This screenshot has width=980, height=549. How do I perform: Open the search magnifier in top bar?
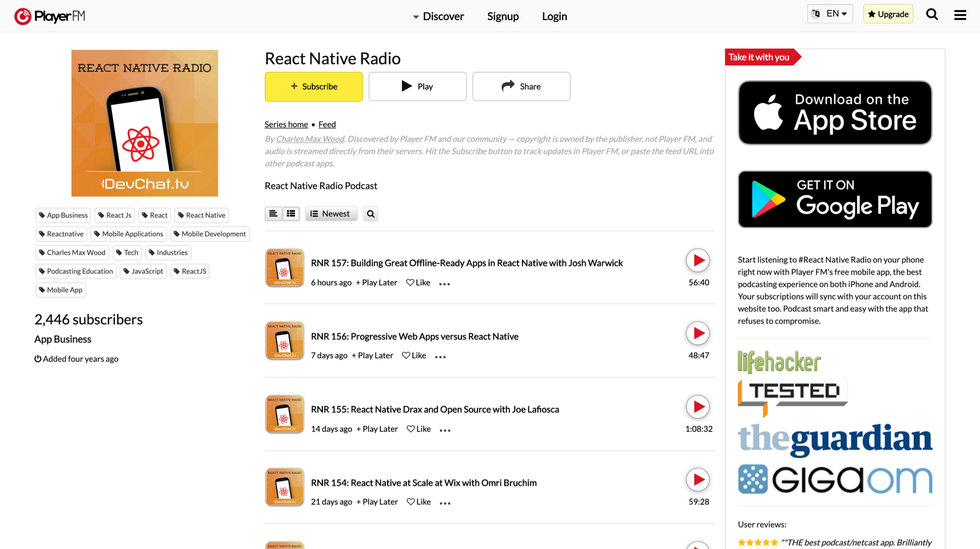click(x=932, y=15)
